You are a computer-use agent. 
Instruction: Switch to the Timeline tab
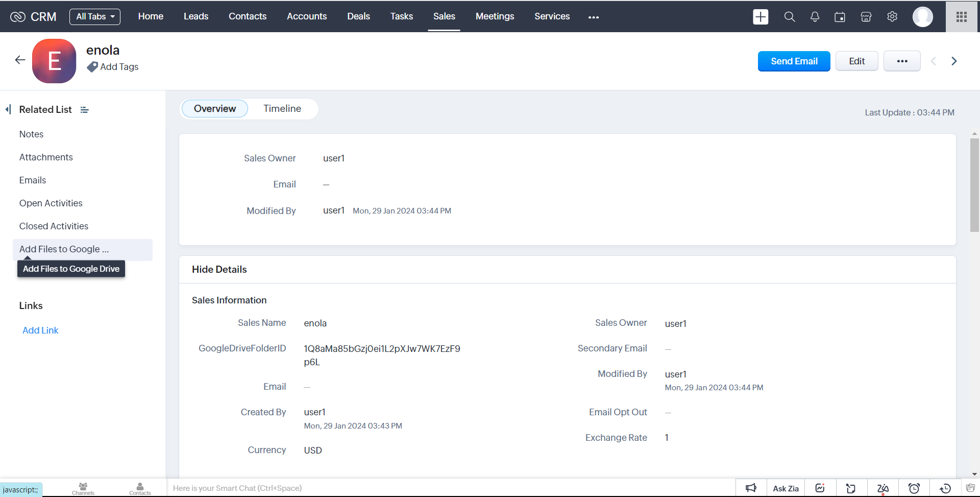pyautogui.click(x=282, y=109)
